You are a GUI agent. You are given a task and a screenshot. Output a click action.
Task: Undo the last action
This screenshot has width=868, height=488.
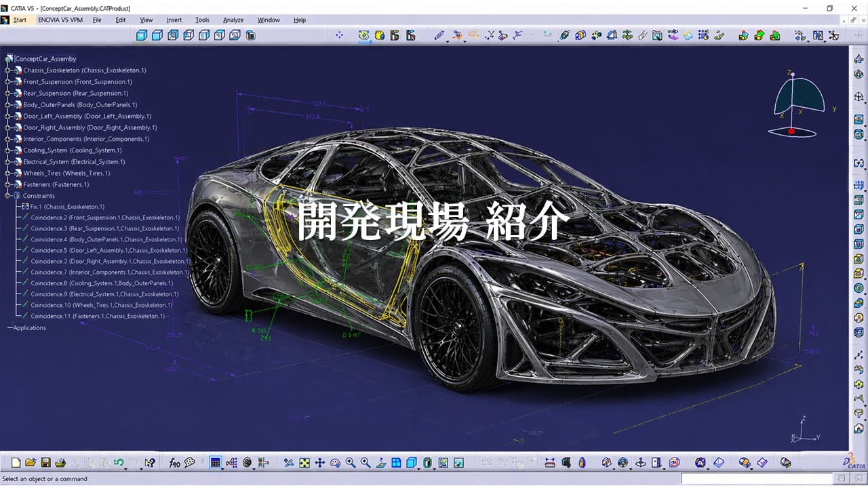coord(119,462)
